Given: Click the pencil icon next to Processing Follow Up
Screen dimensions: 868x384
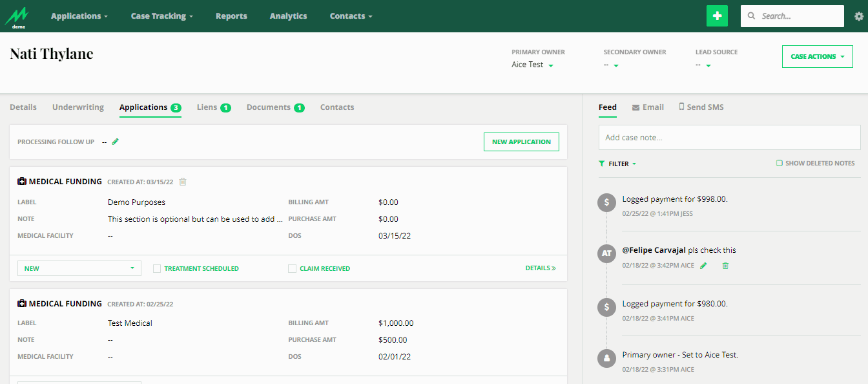Looking at the screenshot, I should [x=116, y=142].
